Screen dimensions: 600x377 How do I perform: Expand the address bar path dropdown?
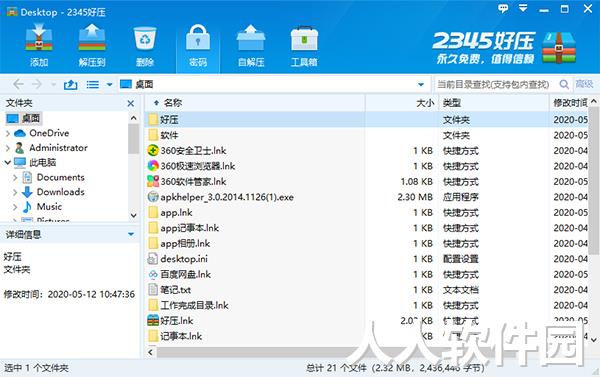pyautogui.click(x=421, y=84)
